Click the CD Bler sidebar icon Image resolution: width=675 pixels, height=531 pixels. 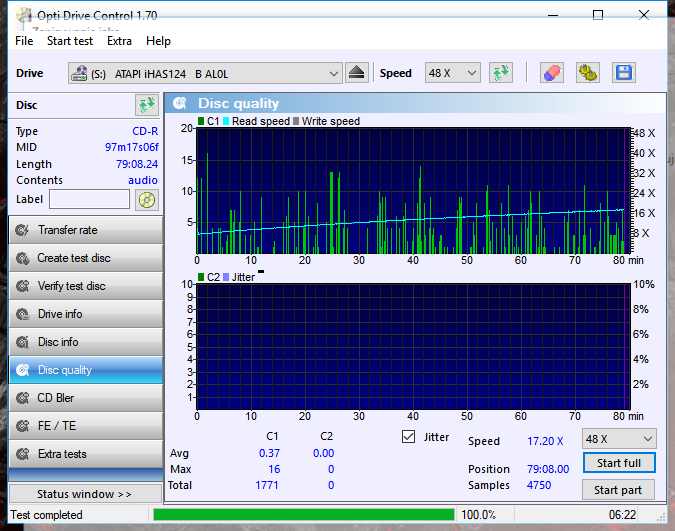(22, 398)
